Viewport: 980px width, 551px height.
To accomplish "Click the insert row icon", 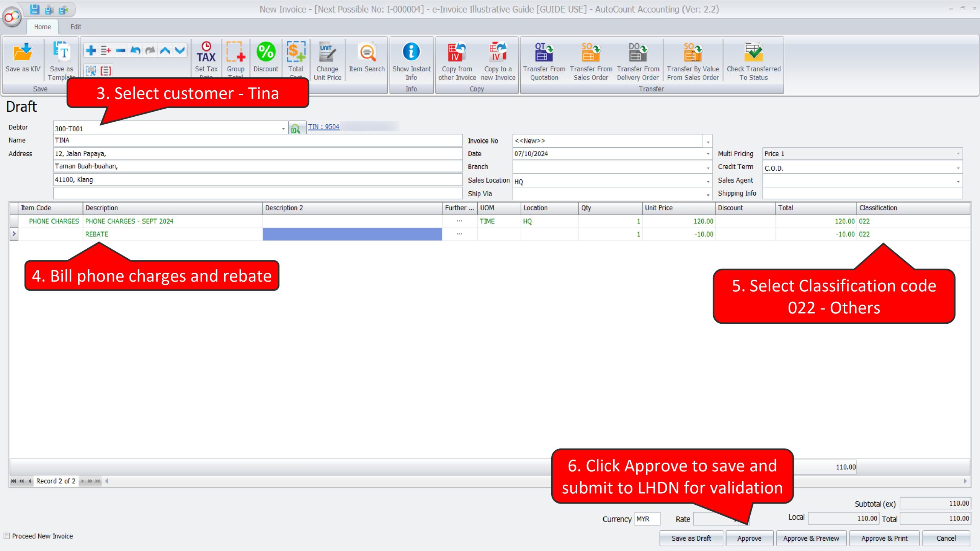I will tap(106, 50).
